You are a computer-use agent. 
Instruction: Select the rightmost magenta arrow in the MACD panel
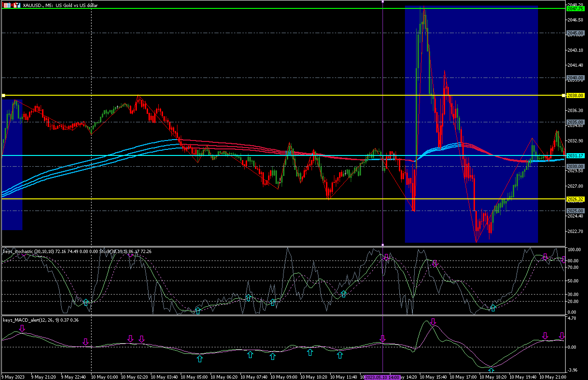[x=562, y=336]
